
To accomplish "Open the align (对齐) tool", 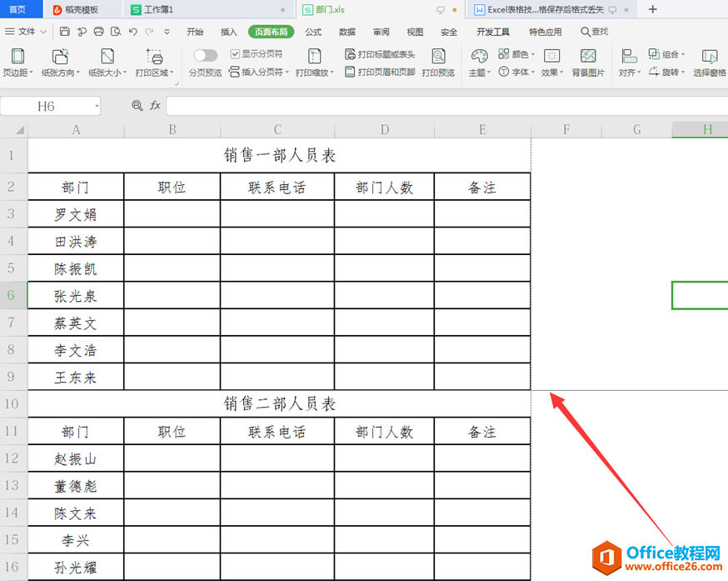I will (629, 62).
